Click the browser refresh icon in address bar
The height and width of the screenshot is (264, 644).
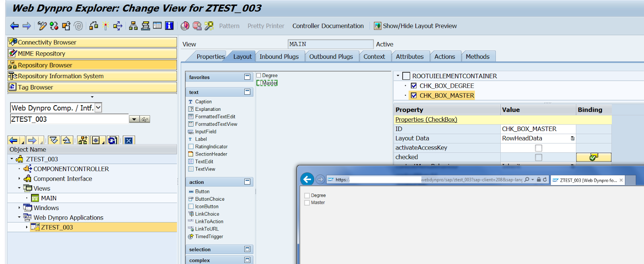(x=545, y=180)
